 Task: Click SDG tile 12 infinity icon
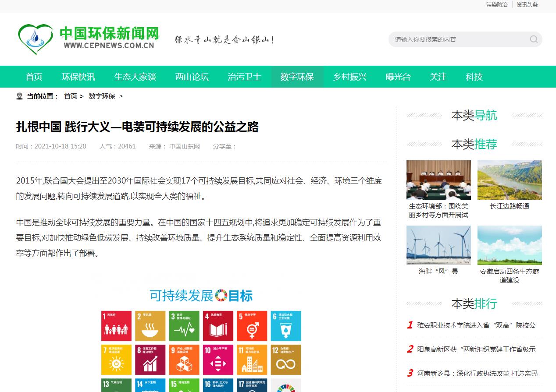pyautogui.click(x=286, y=364)
